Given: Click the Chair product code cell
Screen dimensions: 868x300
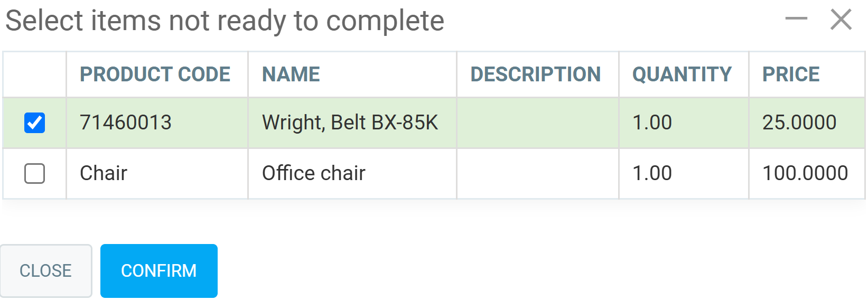Looking at the screenshot, I should (x=104, y=174).
